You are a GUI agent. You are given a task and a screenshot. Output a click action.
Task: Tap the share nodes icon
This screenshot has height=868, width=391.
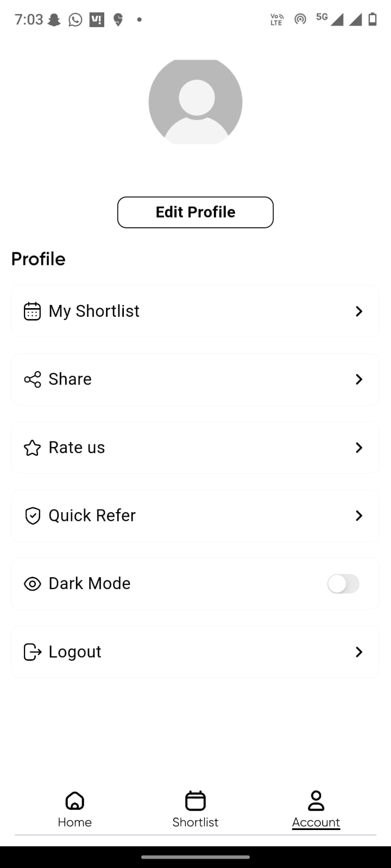click(33, 379)
